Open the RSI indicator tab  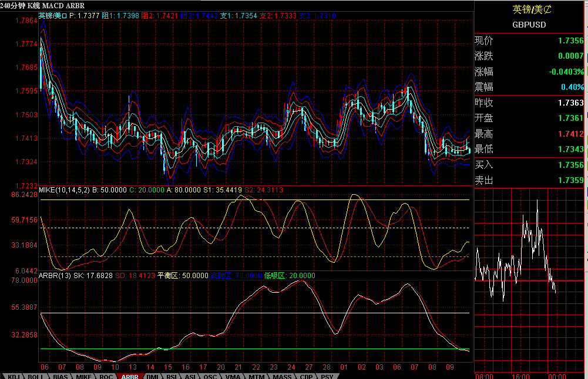pos(172,377)
